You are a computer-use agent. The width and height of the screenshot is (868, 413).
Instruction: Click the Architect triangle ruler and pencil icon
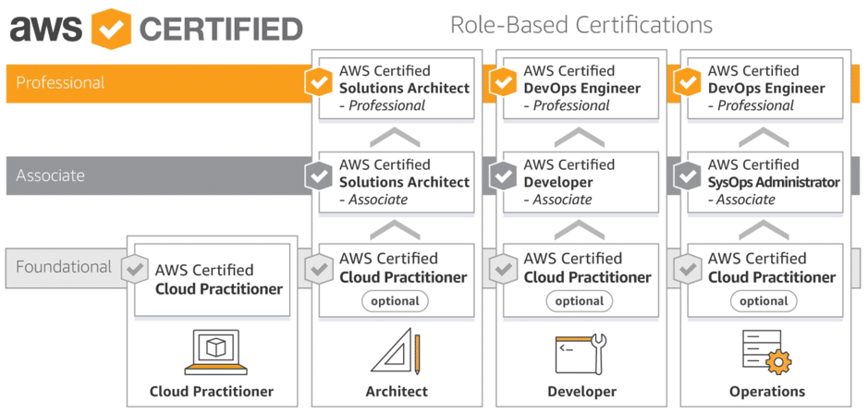pos(396,352)
